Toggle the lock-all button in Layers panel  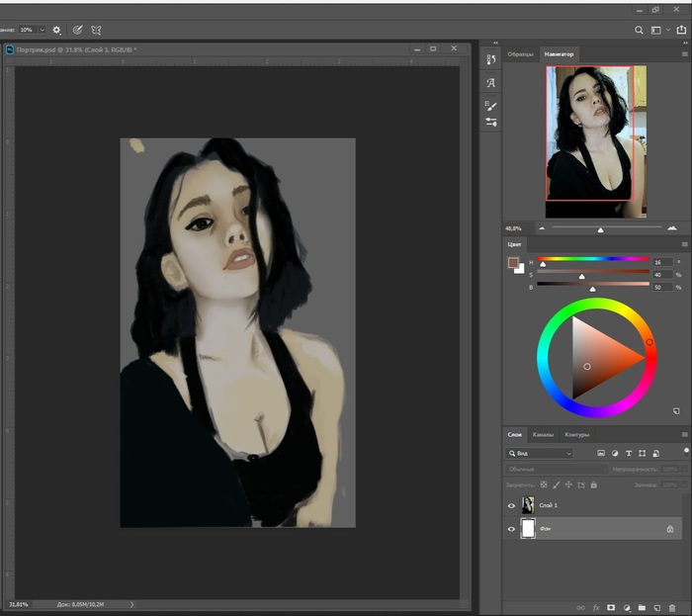tap(593, 484)
